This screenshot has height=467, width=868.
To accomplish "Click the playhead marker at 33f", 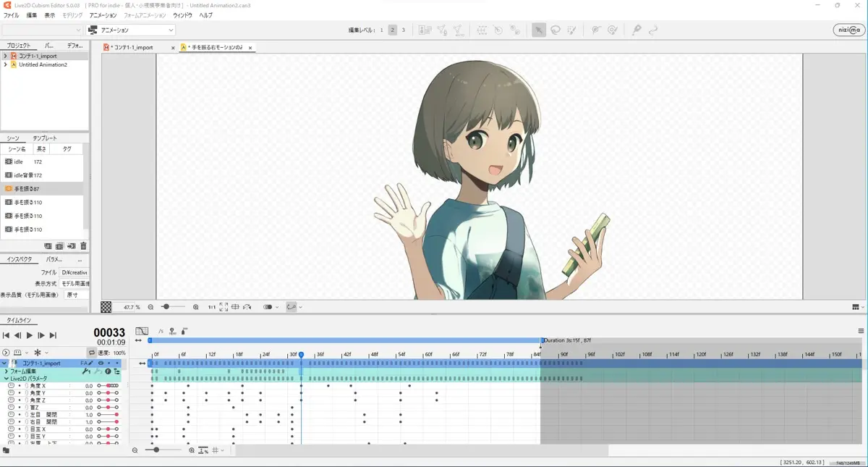I will click(301, 355).
